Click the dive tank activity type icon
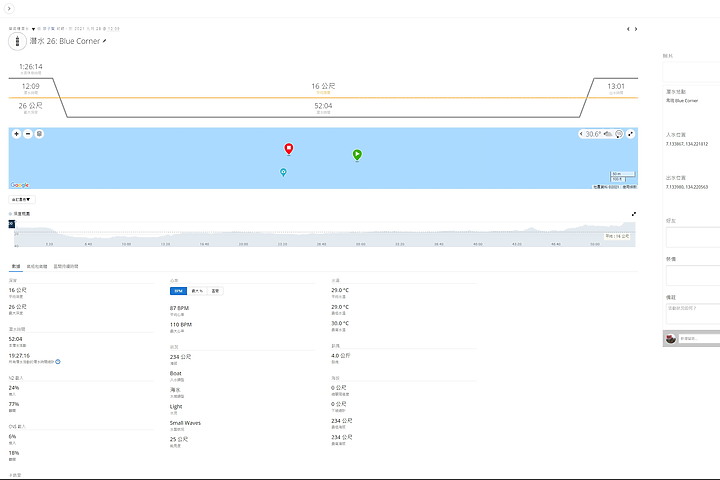This screenshot has width=720, height=480. (17, 41)
